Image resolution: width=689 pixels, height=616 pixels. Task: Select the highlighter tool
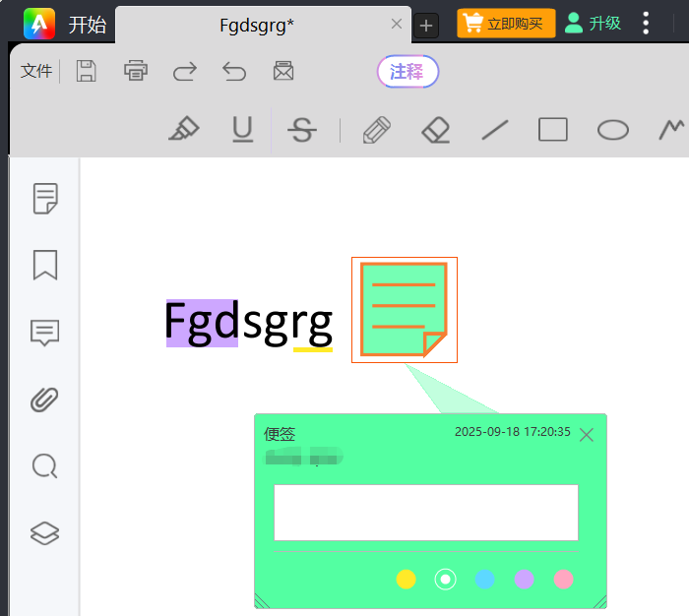[x=184, y=130]
